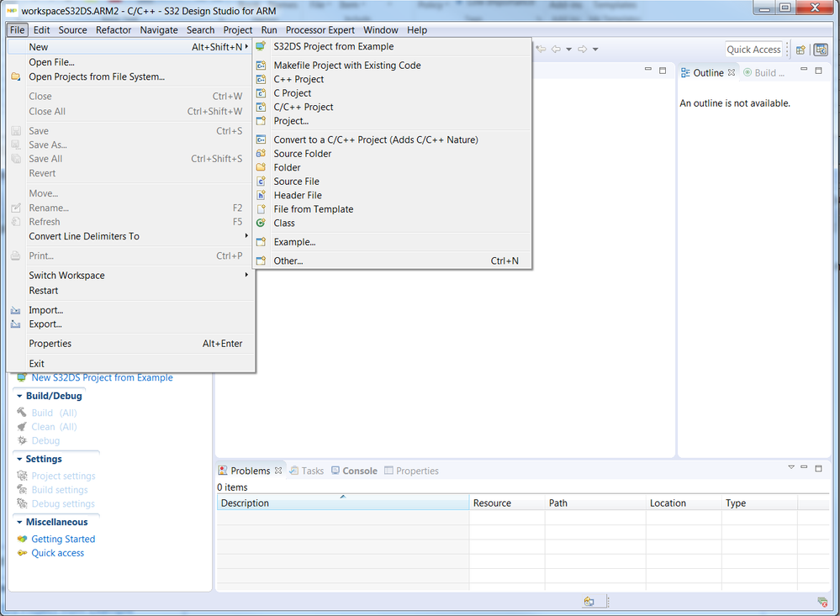Click the Resource column header
This screenshot has height=616, width=840.
[507, 503]
